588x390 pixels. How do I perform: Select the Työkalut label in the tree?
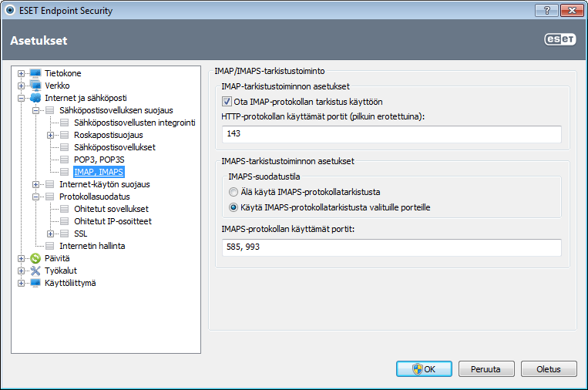tap(61, 271)
